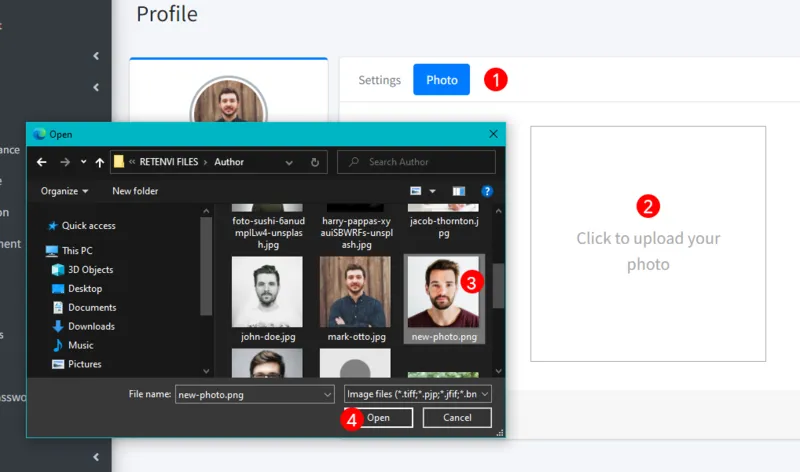This screenshot has height=472, width=800.
Task: Click the Up folder arrow icon
Action: [x=101, y=162]
